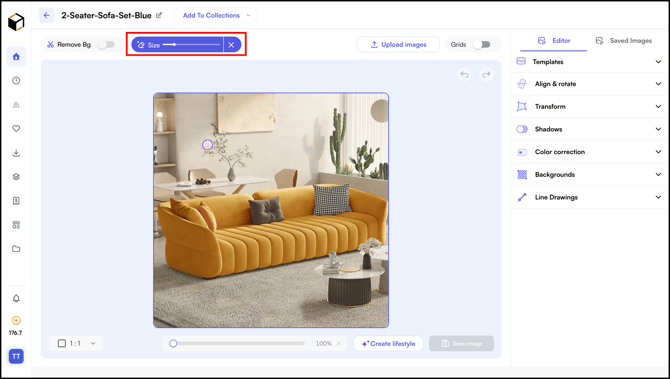Expand the Backgrounds section chevron

pos(658,174)
